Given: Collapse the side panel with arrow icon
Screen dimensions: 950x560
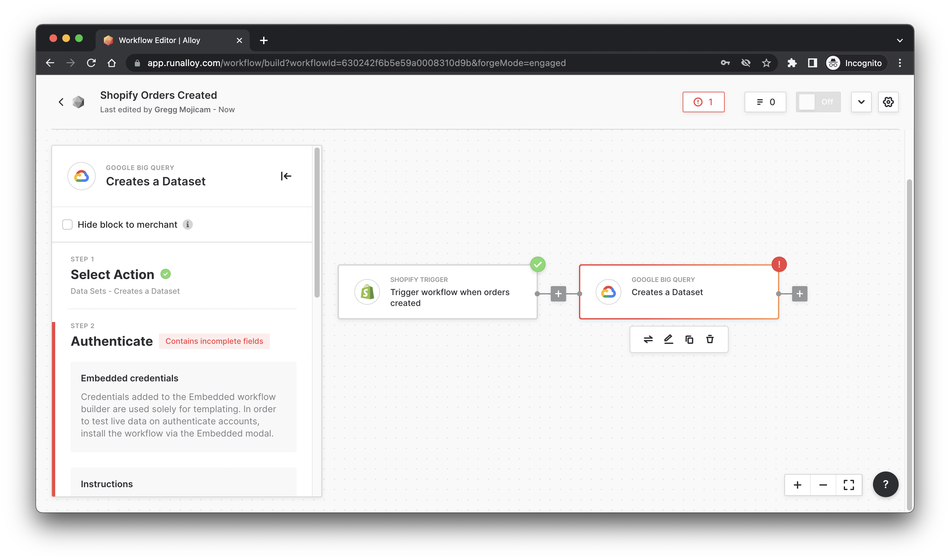Looking at the screenshot, I should [286, 176].
